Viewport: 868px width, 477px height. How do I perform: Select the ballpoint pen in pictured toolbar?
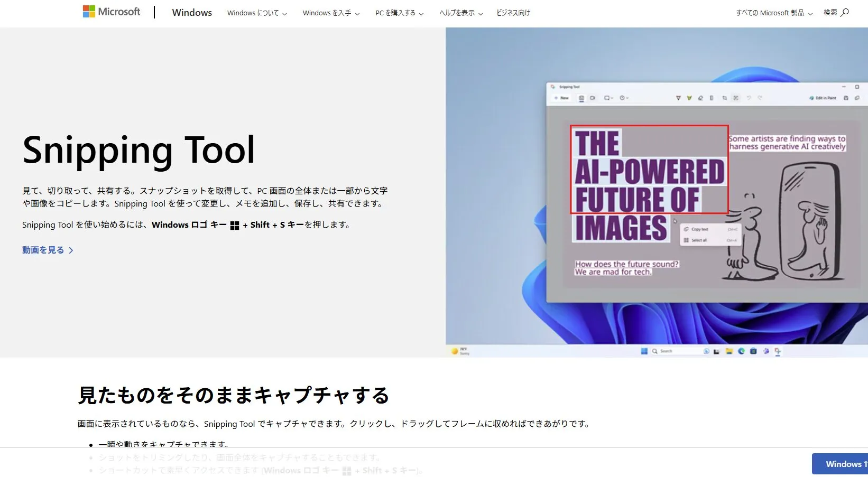(678, 98)
